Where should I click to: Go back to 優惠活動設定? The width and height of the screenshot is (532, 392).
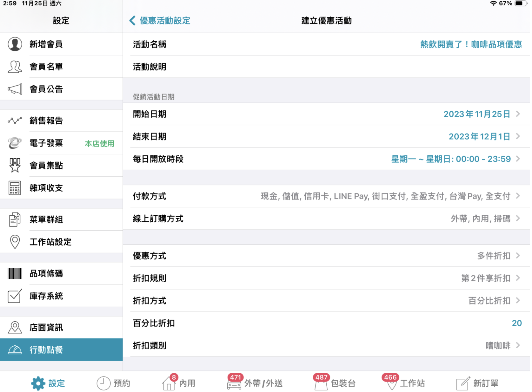(160, 21)
